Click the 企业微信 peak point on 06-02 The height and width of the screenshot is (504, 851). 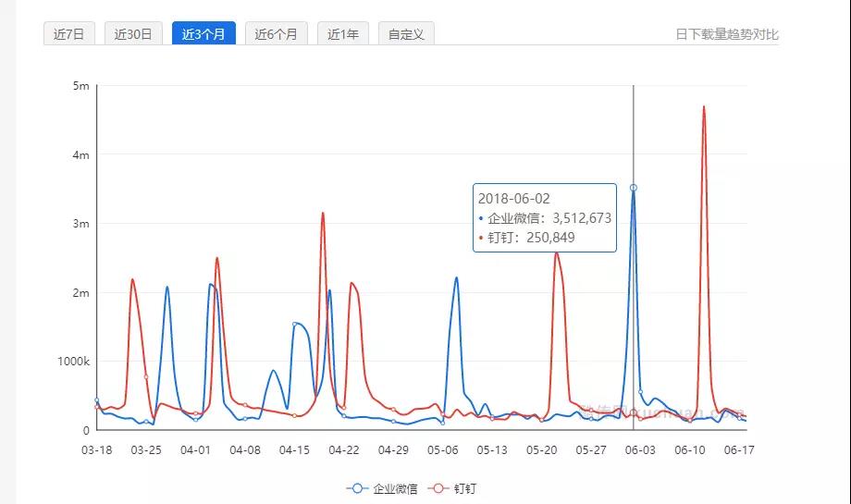pyautogui.click(x=634, y=188)
